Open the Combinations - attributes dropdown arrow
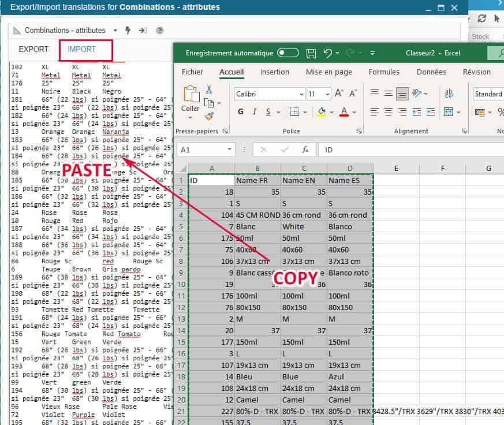This screenshot has width=504, height=425. pos(115,30)
